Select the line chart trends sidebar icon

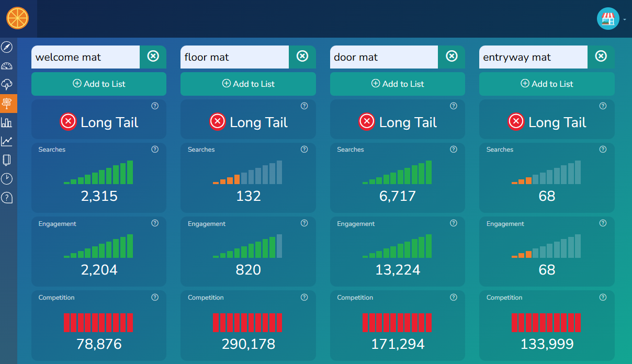pyautogui.click(x=7, y=141)
